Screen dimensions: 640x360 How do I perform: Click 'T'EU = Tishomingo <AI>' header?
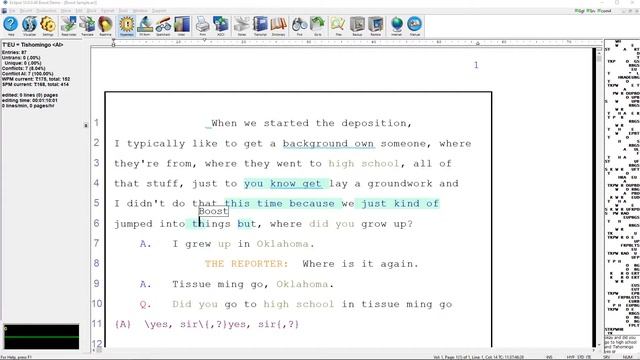point(33,45)
